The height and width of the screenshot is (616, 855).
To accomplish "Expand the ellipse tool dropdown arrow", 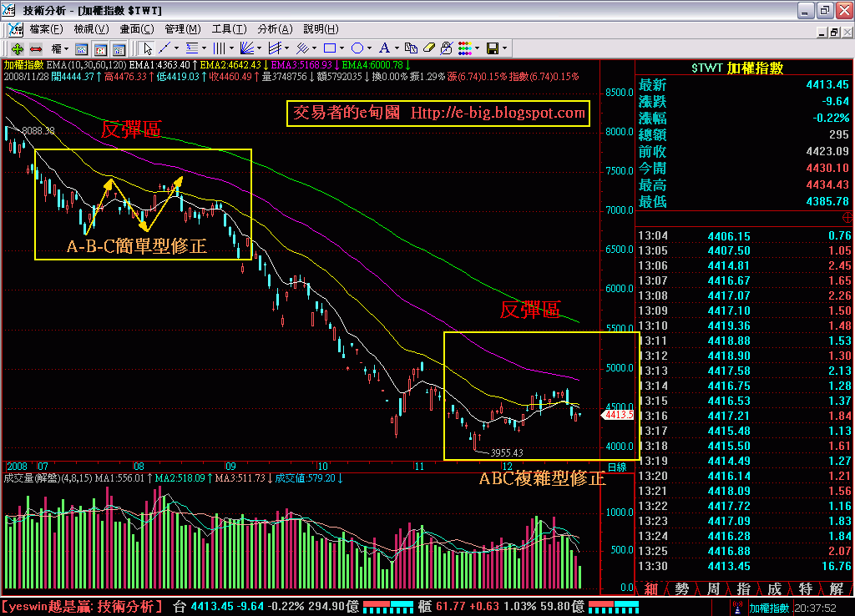I will 369,48.
